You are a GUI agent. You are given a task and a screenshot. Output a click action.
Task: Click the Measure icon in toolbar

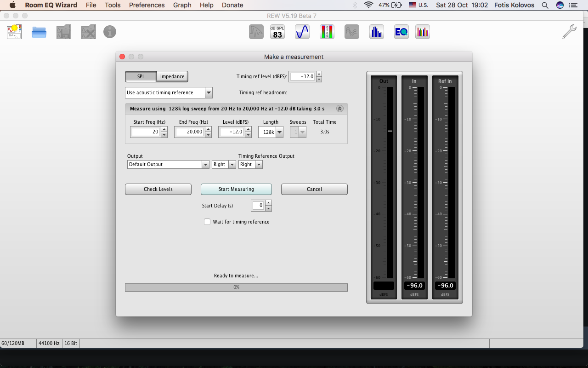click(14, 32)
